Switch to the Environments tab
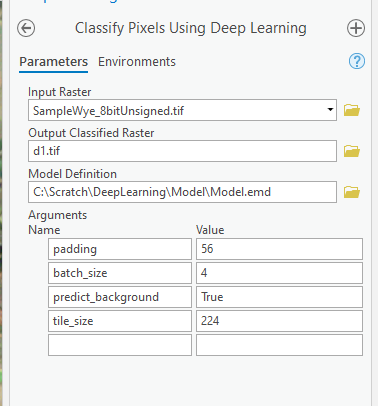378x406 pixels. (x=137, y=62)
